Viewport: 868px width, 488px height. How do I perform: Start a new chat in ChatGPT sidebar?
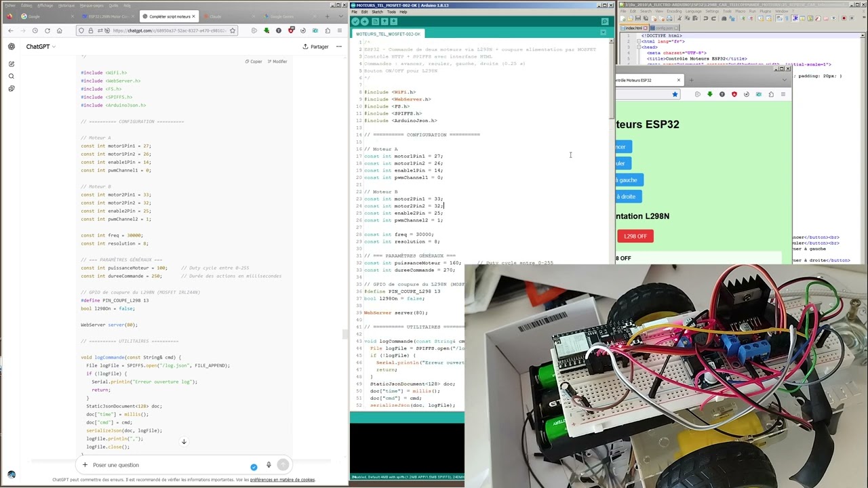coord(12,64)
